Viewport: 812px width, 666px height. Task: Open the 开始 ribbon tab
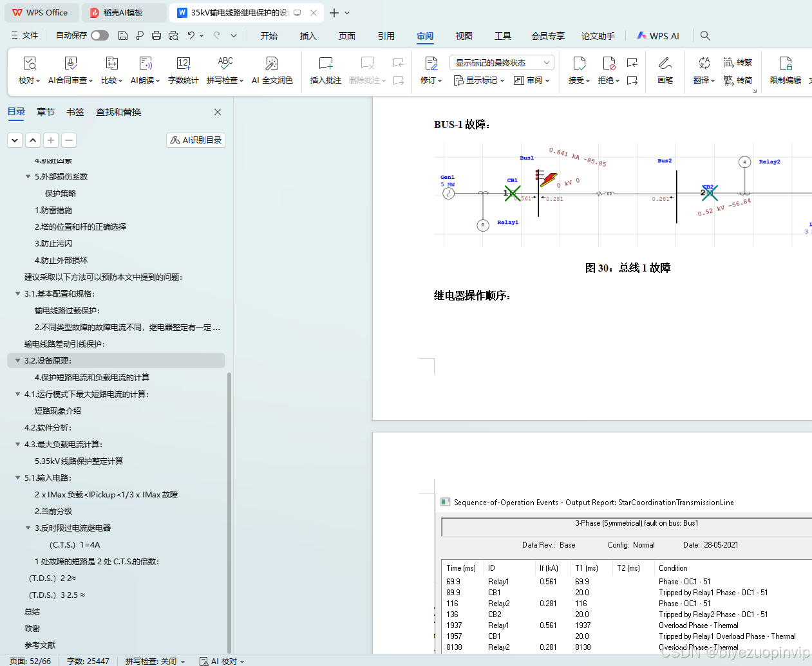tap(269, 36)
